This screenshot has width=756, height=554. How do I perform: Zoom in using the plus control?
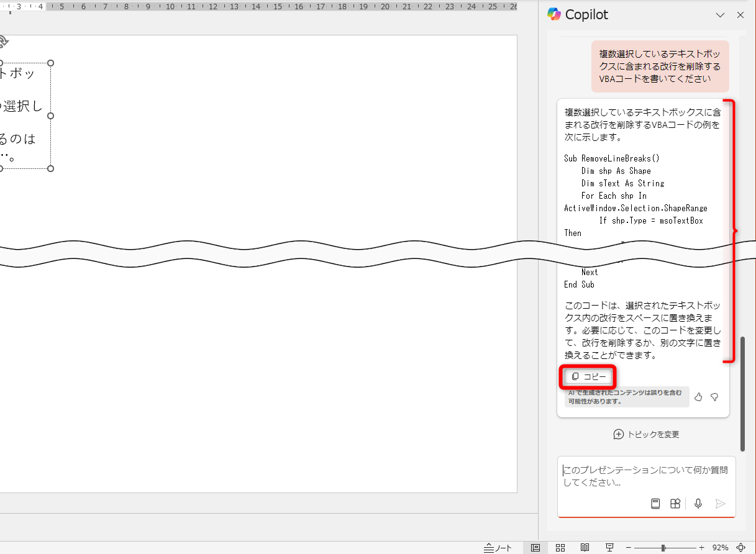point(701,547)
